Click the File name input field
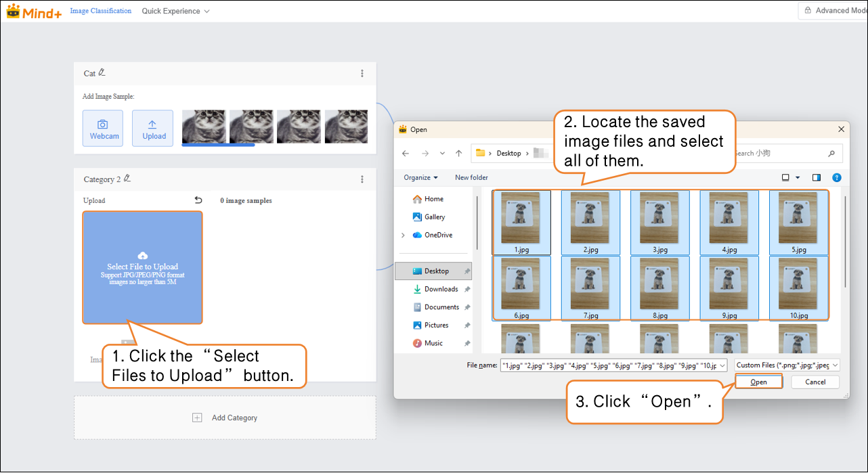The height and width of the screenshot is (473, 868). click(613, 365)
